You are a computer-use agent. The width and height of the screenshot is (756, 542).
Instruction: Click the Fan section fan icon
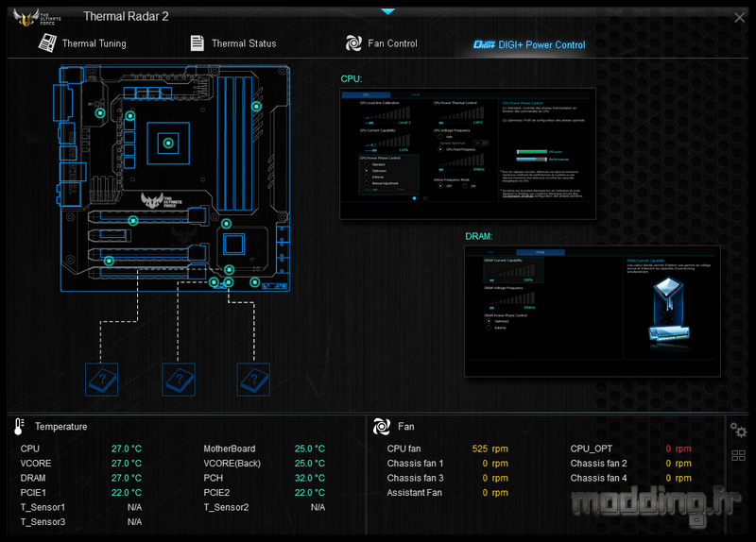(x=382, y=427)
